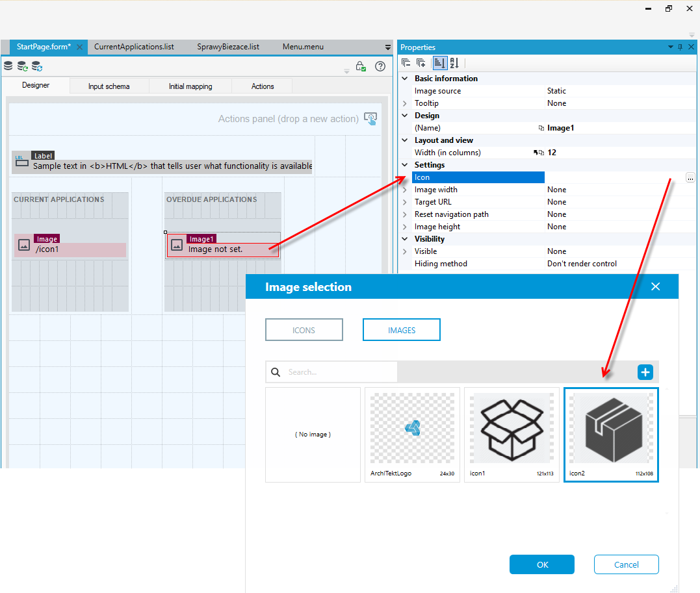Open the document tabs overflow dropdown
This screenshot has width=700, height=593.
pyautogui.click(x=387, y=47)
